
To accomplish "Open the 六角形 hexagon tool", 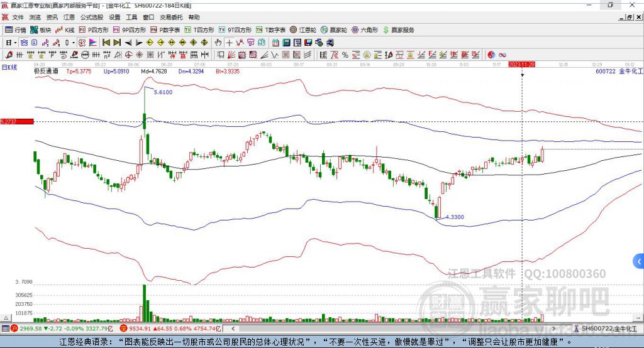I will coord(365,30).
